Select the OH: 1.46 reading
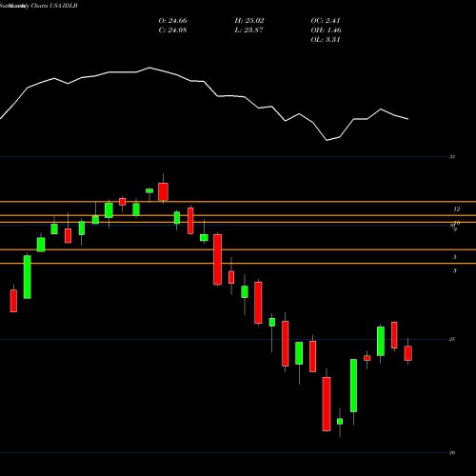 tap(326, 30)
